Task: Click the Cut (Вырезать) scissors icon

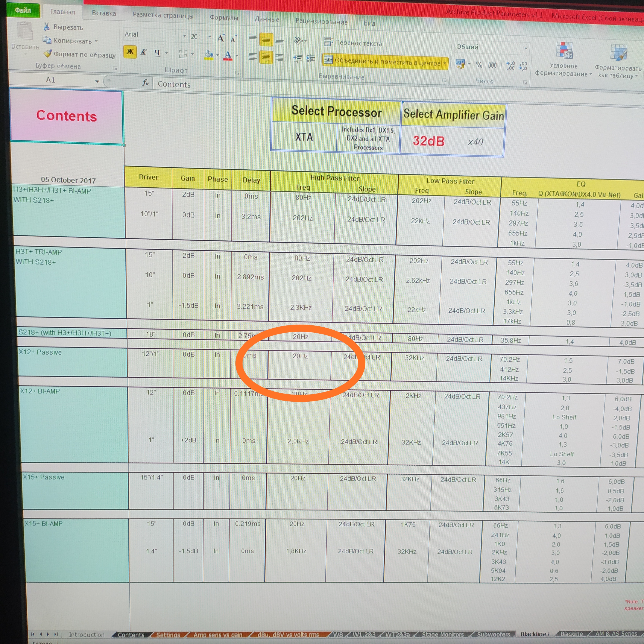Action: (47, 27)
